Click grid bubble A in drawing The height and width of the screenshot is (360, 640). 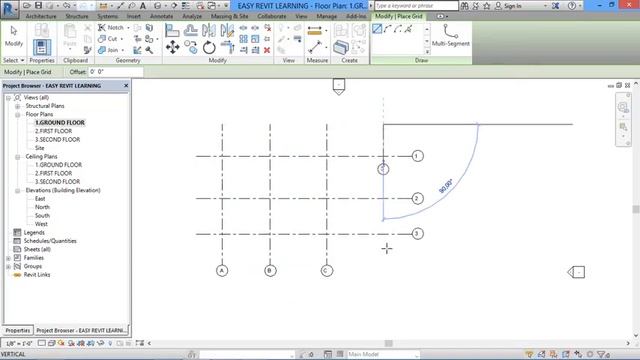pos(222,271)
